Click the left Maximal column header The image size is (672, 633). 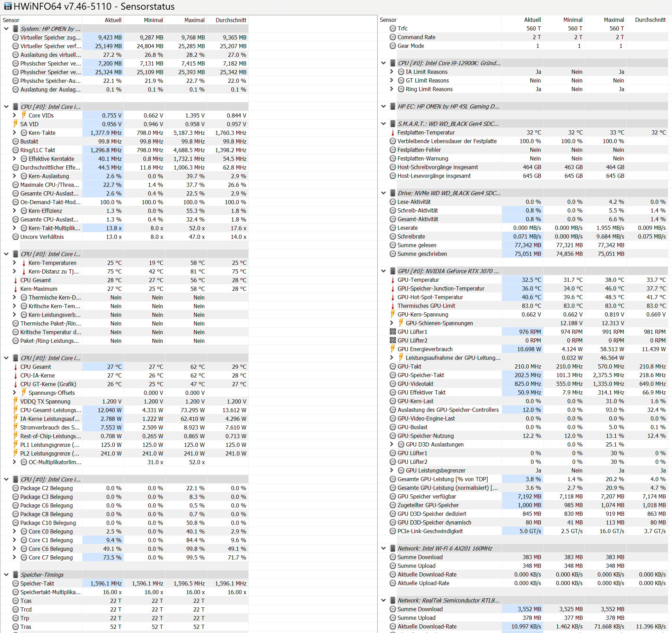194,20
